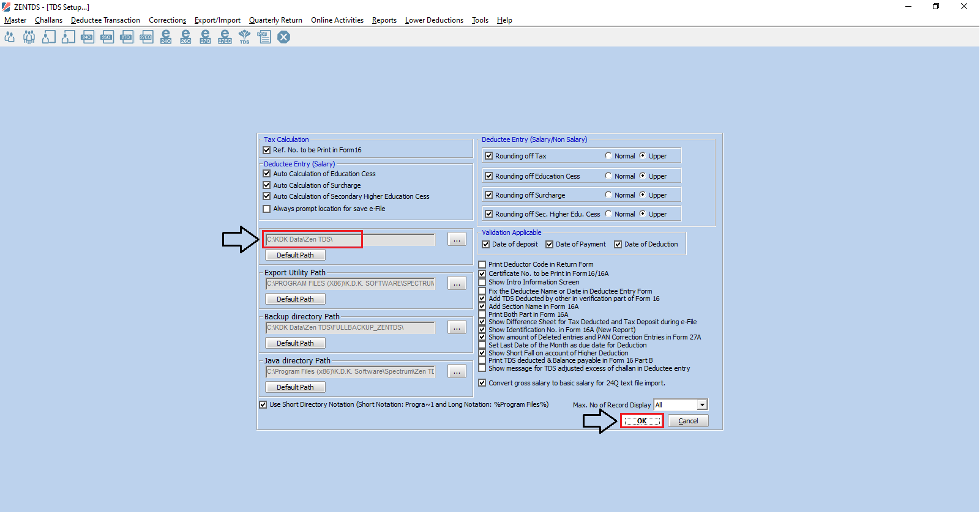Open the Deductee Transaction menu
The height and width of the screenshot is (512, 980).
pyautogui.click(x=105, y=20)
